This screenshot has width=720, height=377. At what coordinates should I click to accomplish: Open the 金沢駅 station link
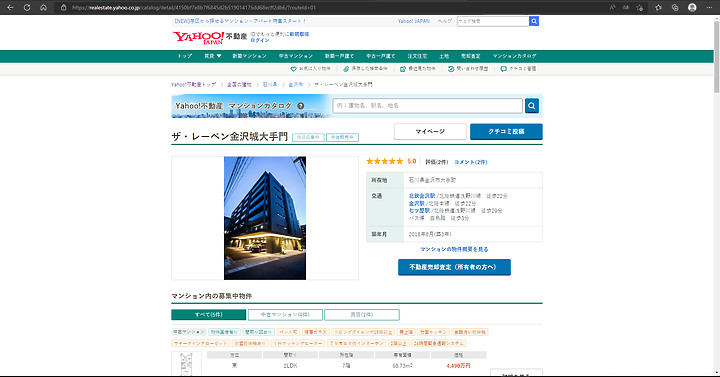click(x=416, y=203)
